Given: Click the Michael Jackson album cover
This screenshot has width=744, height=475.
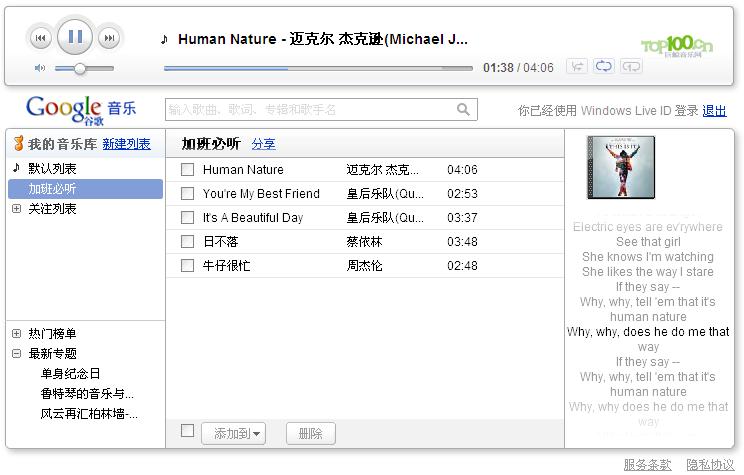Looking at the screenshot, I should (x=621, y=167).
